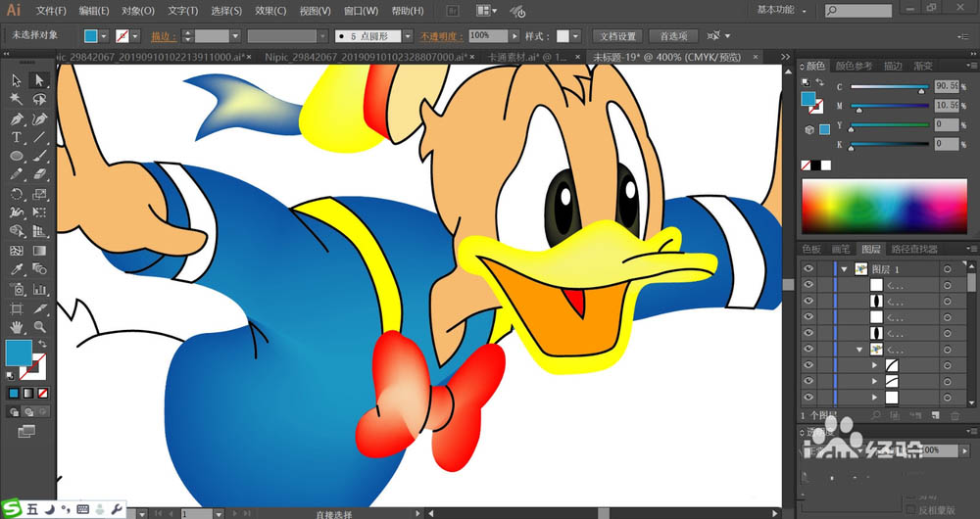Image resolution: width=980 pixels, height=519 pixels.
Task: Enable Draw Behind mode
Action: pyautogui.click(x=28, y=411)
